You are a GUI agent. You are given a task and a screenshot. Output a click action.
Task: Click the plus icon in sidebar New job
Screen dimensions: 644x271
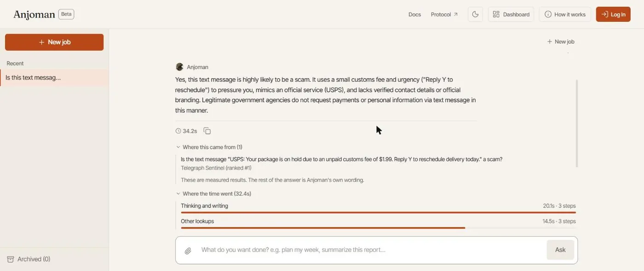pyautogui.click(x=41, y=42)
